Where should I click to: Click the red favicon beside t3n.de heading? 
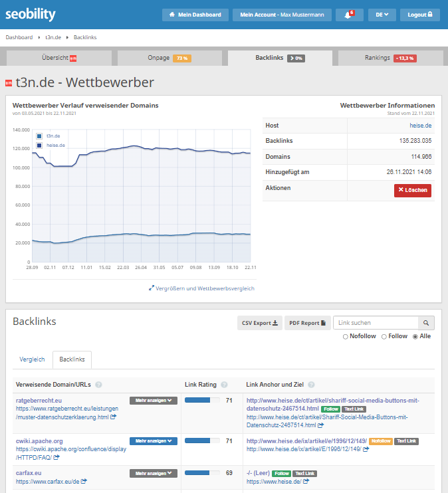[x=9, y=83]
